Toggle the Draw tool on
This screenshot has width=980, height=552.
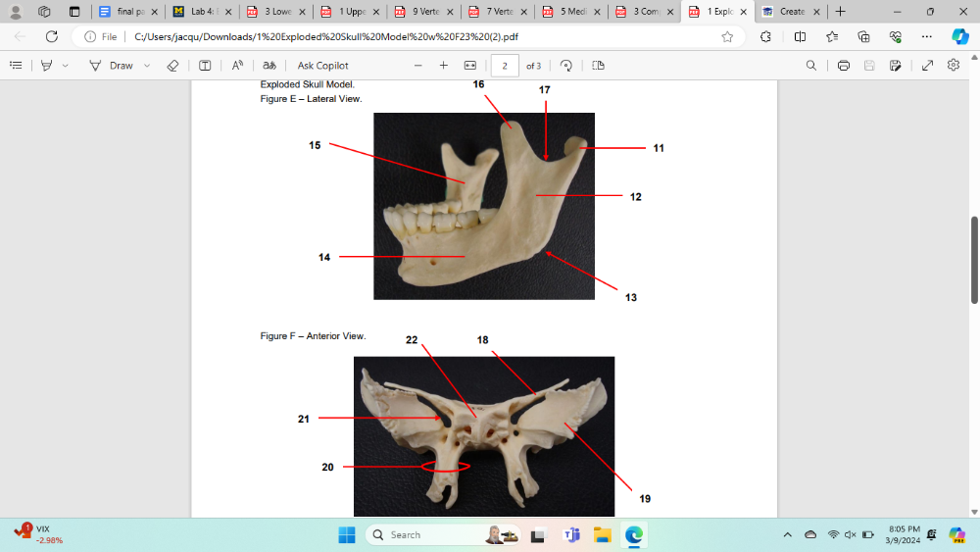point(112,66)
